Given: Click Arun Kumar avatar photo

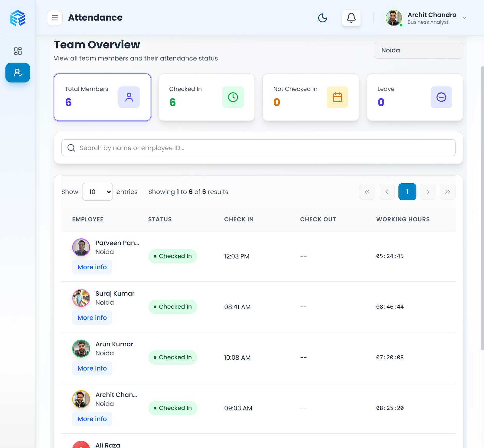Looking at the screenshot, I should (x=81, y=348).
